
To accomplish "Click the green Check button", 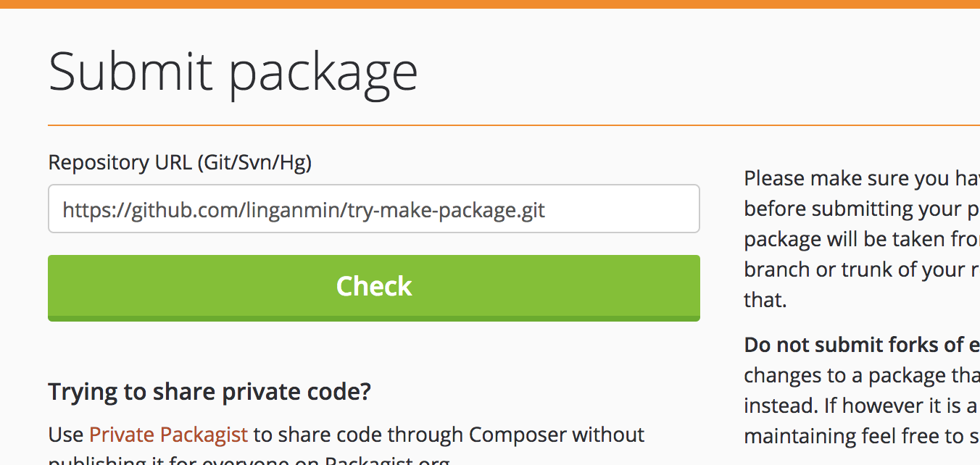I will coord(374,288).
